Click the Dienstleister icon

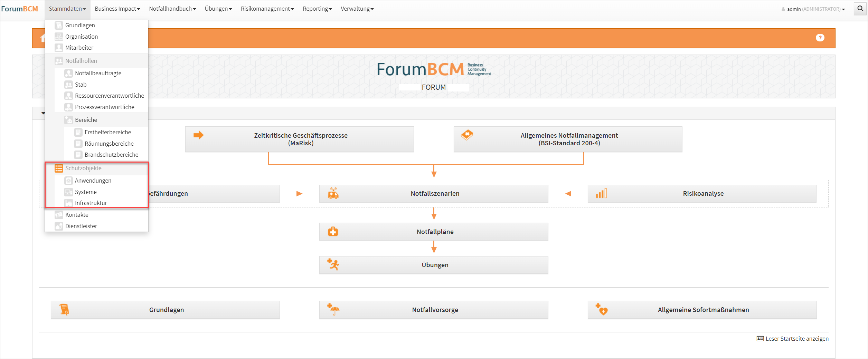click(x=59, y=226)
